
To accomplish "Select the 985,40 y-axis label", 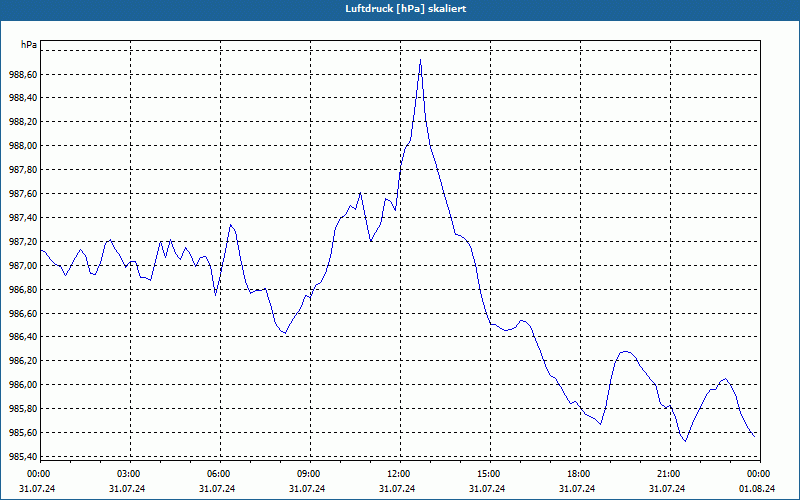I will [23, 457].
